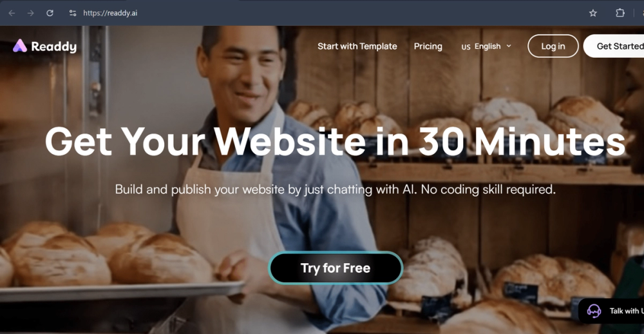Open the English language dropdown
The width and height of the screenshot is (644, 334).
click(487, 46)
